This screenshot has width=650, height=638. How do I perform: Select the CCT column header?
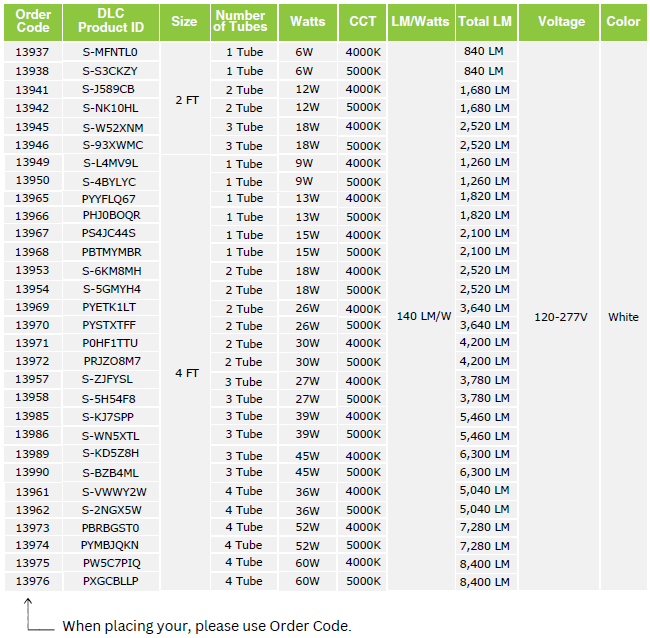[x=362, y=22]
